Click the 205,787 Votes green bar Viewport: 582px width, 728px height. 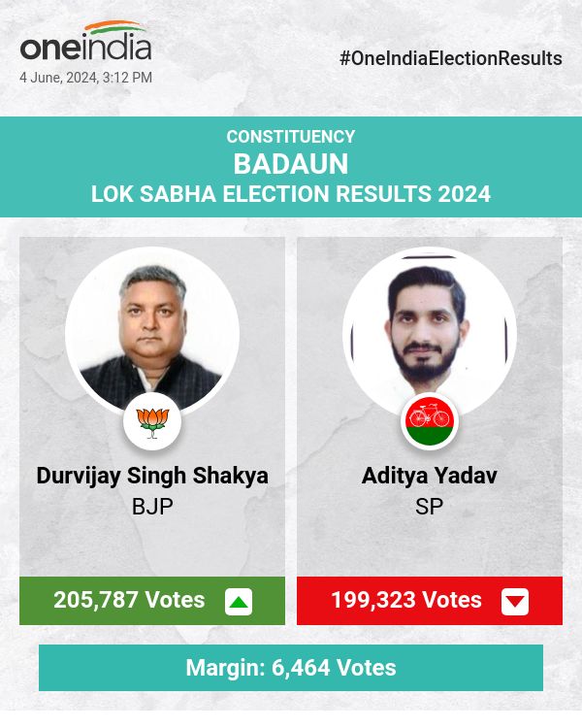click(x=129, y=600)
